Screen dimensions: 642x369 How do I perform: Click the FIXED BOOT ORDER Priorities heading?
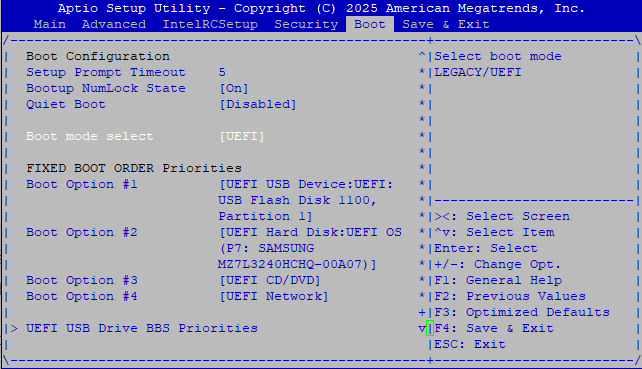click(x=134, y=168)
